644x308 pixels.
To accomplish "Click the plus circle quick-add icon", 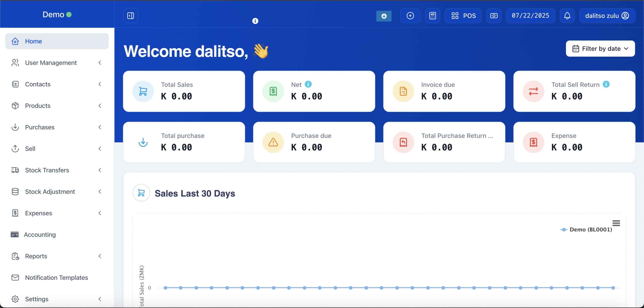I will [410, 16].
